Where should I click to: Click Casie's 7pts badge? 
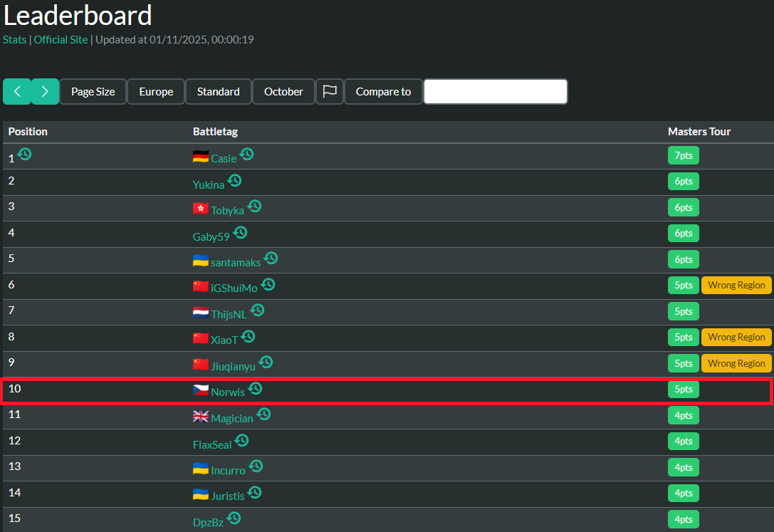[x=683, y=155]
